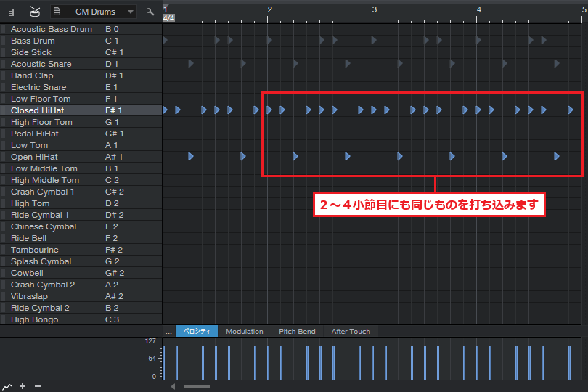The width and height of the screenshot is (588, 392).
Task: Toggle the small box beside Closed HiHat
Action: pyautogui.click(x=4, y=110)
